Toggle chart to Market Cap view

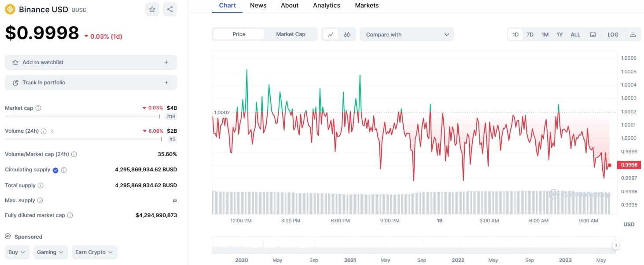(x=291, y=34)
